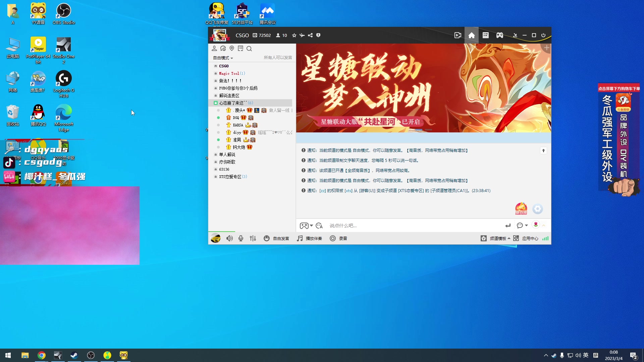644x362 pixels.
Task: Open the gamepad dropdown in chat bar
Action: 306,226
